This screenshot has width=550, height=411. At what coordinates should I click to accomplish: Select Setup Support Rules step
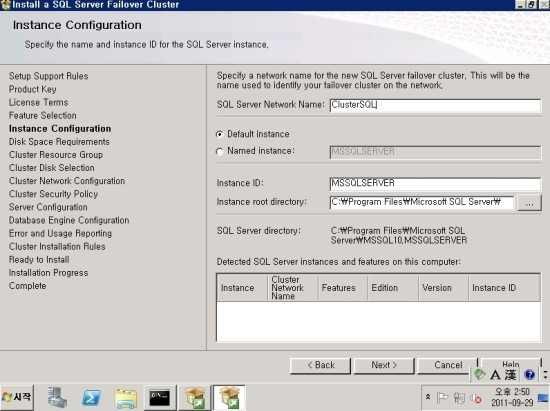pos(48,76)
